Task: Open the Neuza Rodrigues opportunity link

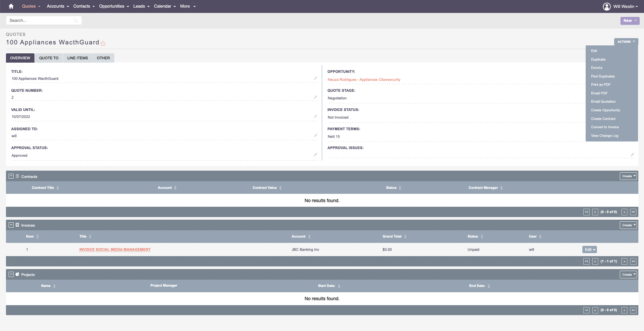Action: (364, 80)
